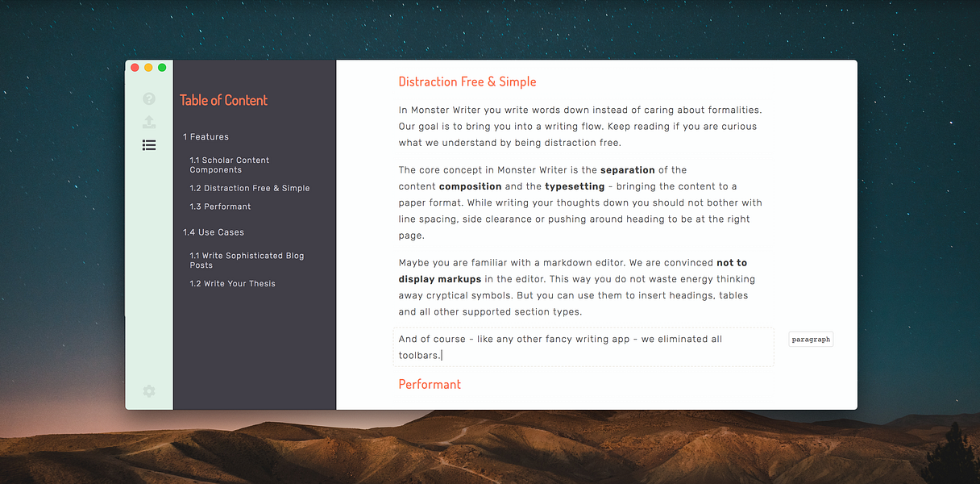Select 1.4 Use Cases entry

(x=213, y=232)
